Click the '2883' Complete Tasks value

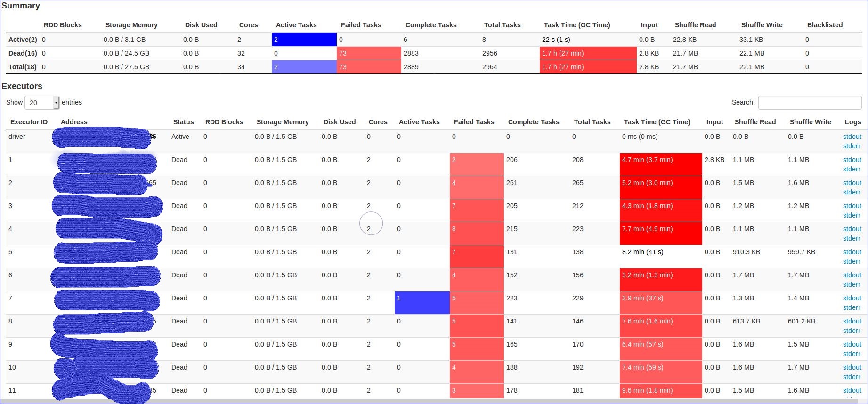tap(411, 53)
